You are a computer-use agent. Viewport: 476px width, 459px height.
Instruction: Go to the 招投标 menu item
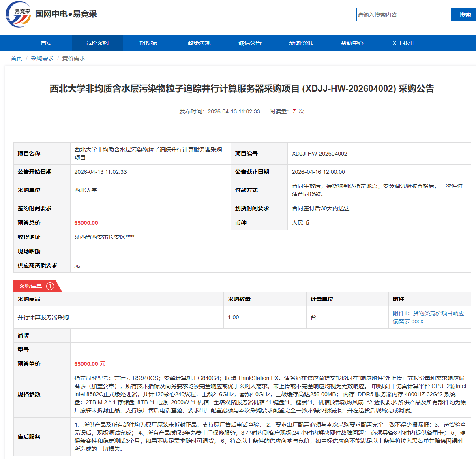tap(148, 43)
